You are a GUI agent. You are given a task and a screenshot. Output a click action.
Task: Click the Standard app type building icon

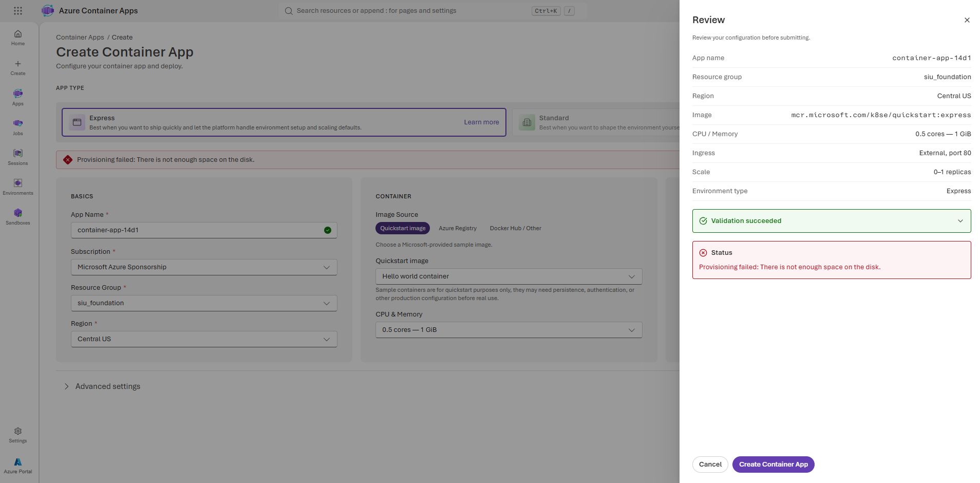(527, 122)
